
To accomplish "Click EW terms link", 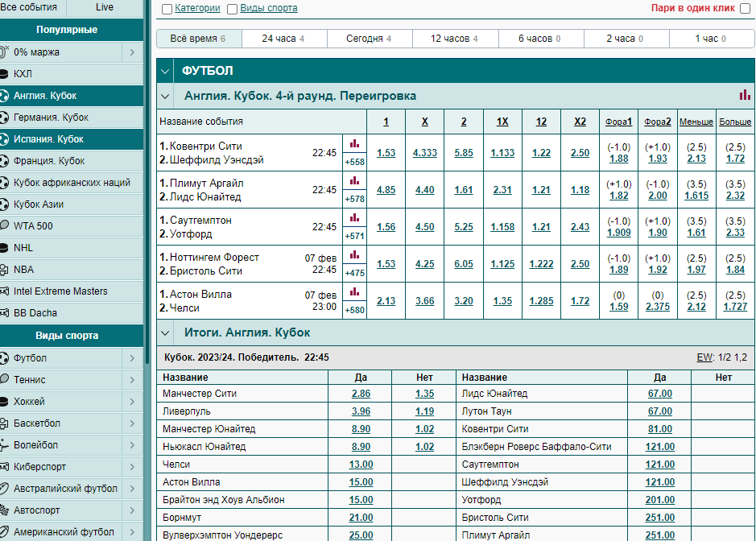I will (x=704, y=357).
